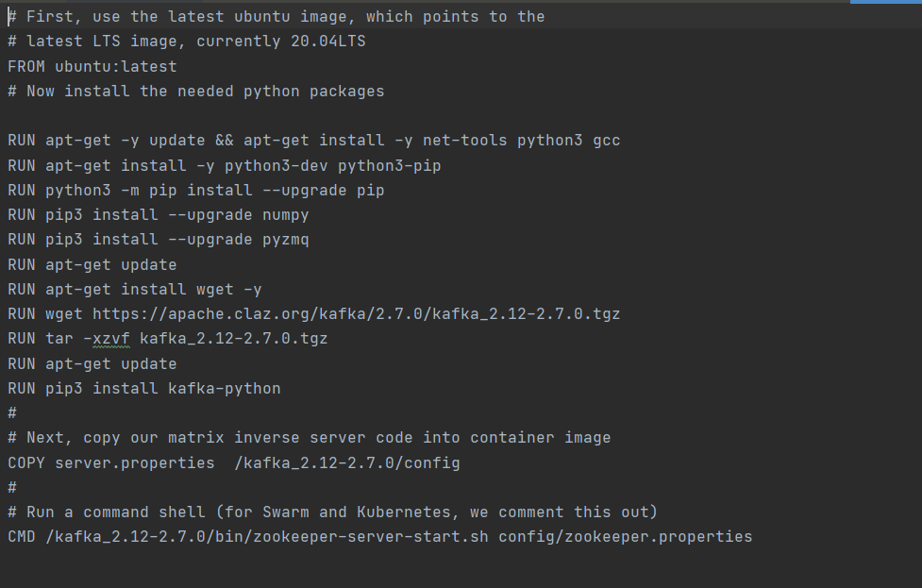The height and width of the screenshot is (588, 922).
Task: Click the empty line below the python packages comment
Action: (461, 116)
